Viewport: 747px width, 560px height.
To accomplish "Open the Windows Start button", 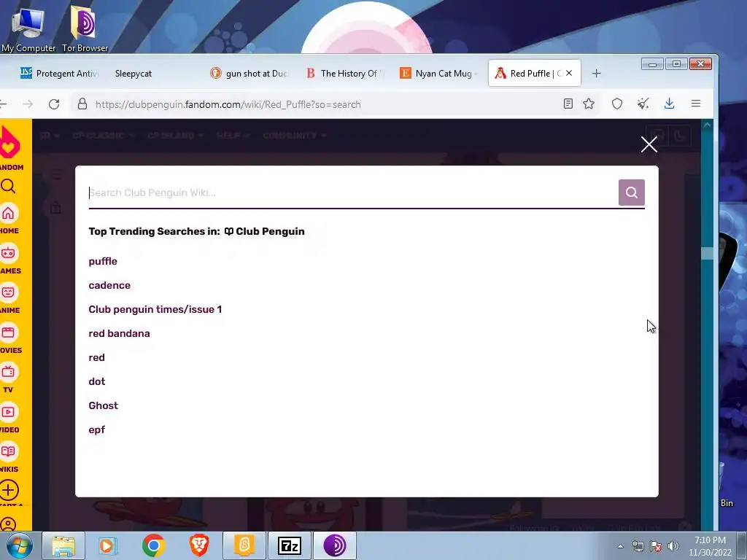I will pyautogui.click(x=19, y=545).
